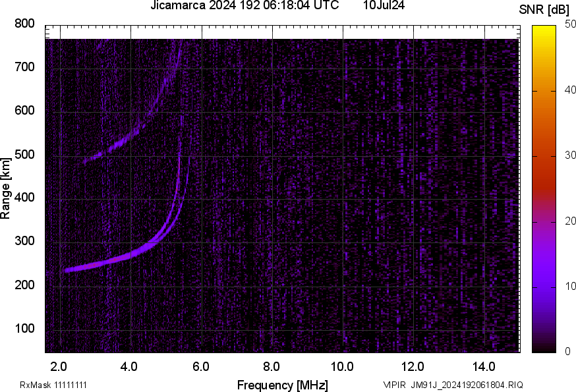
Task: Click the colorbar tick label '20'
Action: (570, 221)
